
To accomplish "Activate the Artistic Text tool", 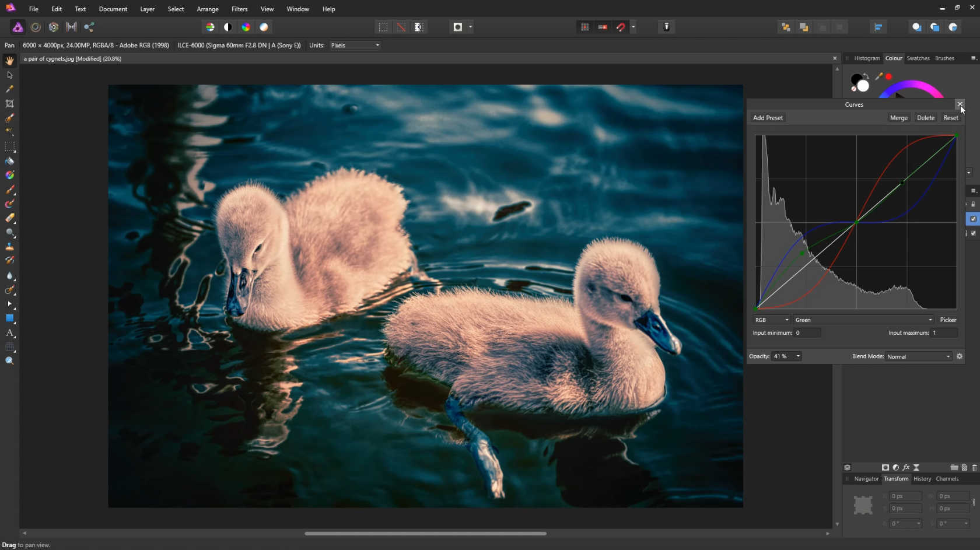I will tap(9, 333).
